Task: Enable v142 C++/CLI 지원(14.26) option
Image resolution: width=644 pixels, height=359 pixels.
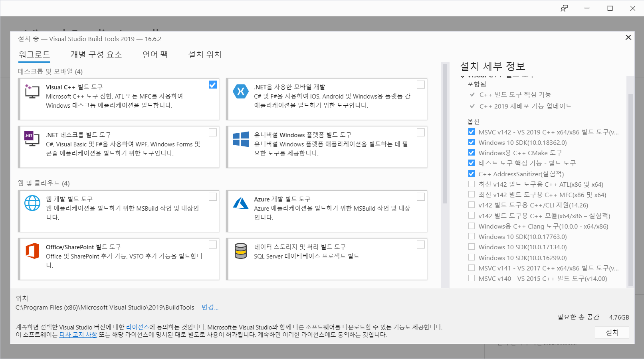Action: point(472,205)
